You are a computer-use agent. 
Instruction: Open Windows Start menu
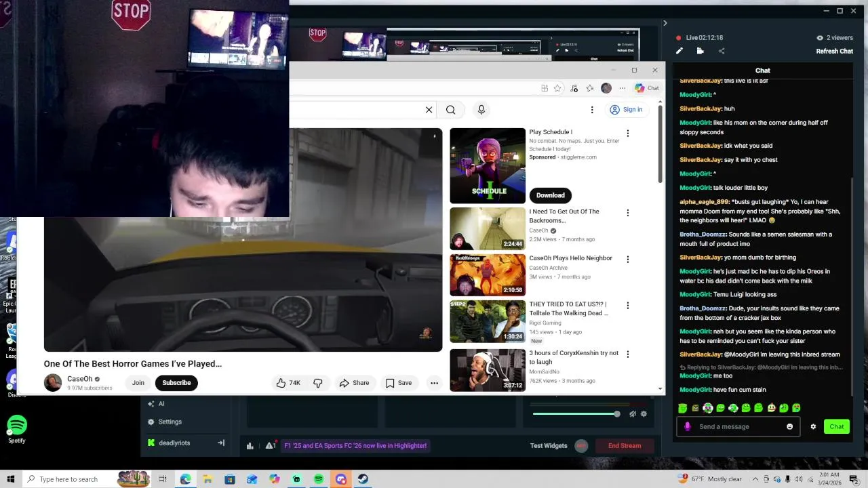point(11,479)
